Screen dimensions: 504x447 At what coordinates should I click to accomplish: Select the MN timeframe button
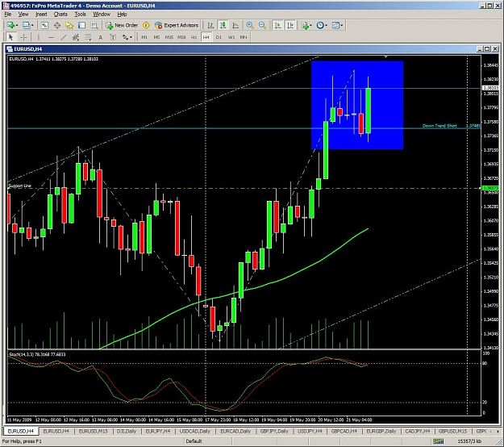[x=244, y=37]
